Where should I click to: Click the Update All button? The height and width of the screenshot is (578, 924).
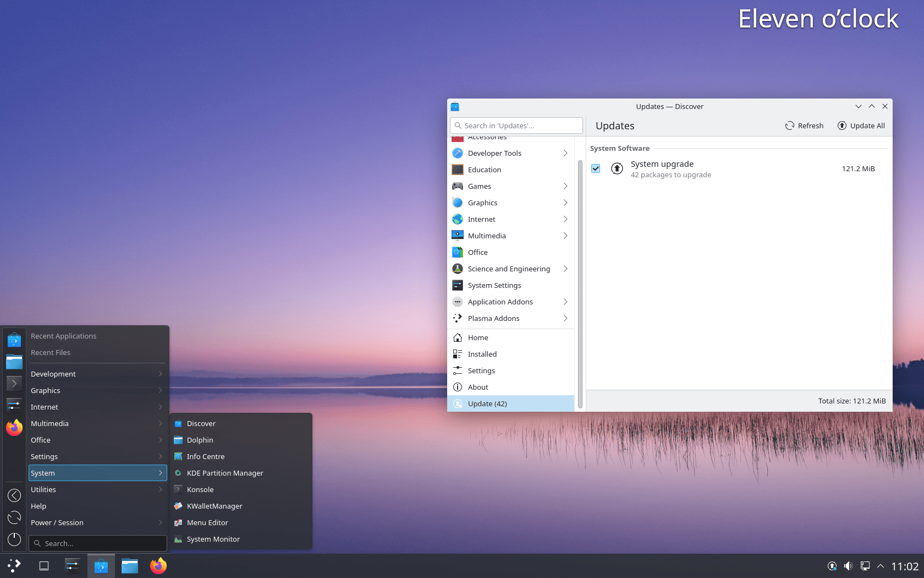(861, 126)
